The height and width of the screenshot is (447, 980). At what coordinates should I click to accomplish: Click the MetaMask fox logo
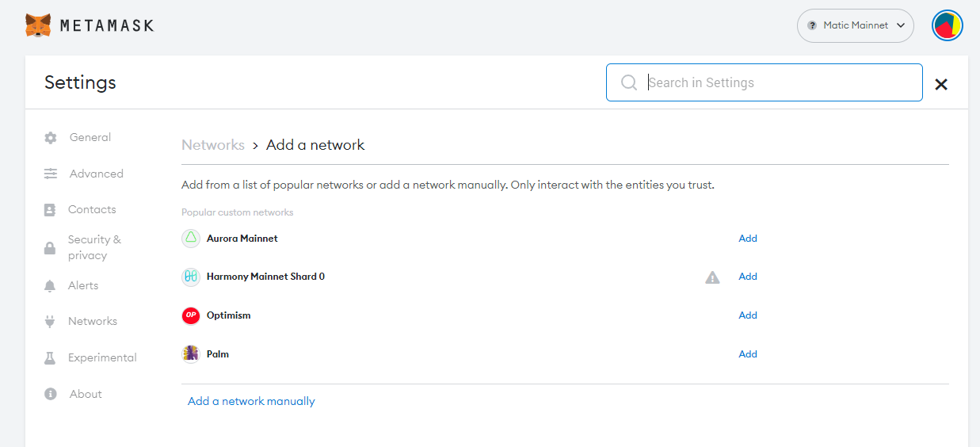click(x=38, y=25)
